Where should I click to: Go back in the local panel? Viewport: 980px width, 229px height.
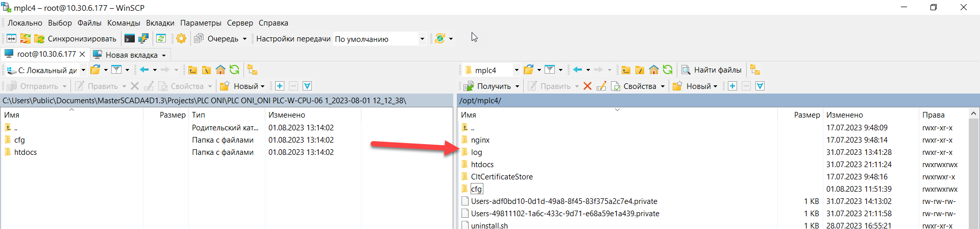coord(144,70)
